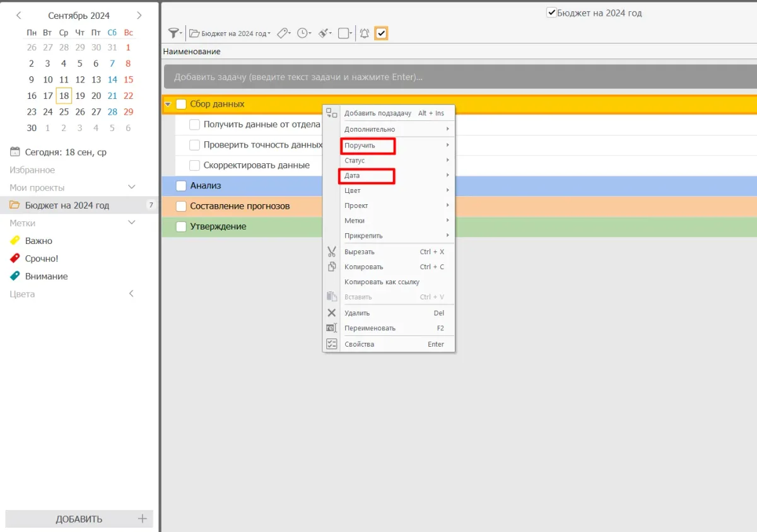
Task: Open the Бюджет на 2024 год project dropdown
Action: [231, 33]
